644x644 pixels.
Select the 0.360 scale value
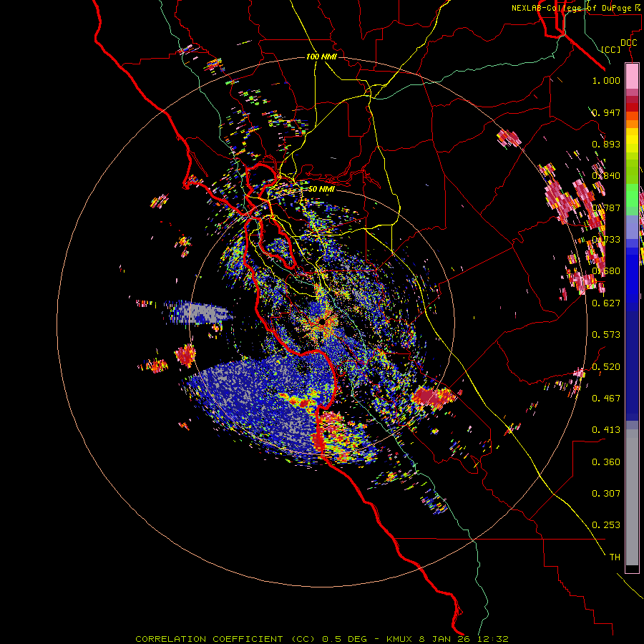606,462
